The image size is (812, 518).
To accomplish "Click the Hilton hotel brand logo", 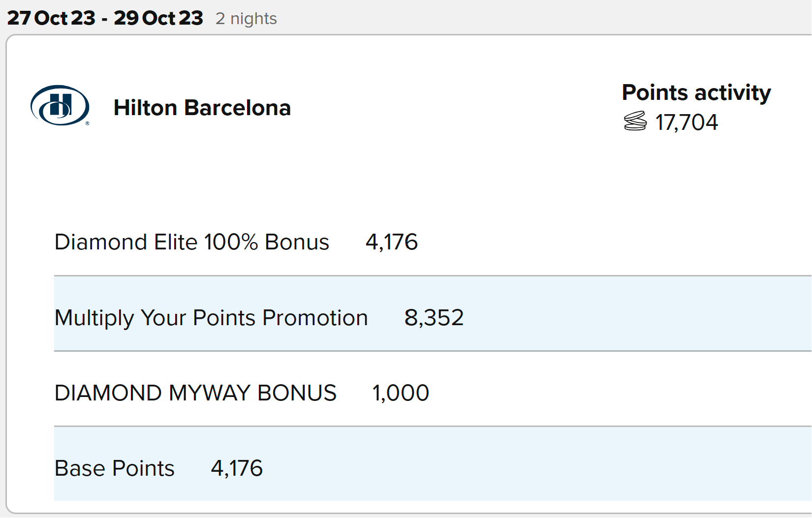I will [x=60, y=105].
